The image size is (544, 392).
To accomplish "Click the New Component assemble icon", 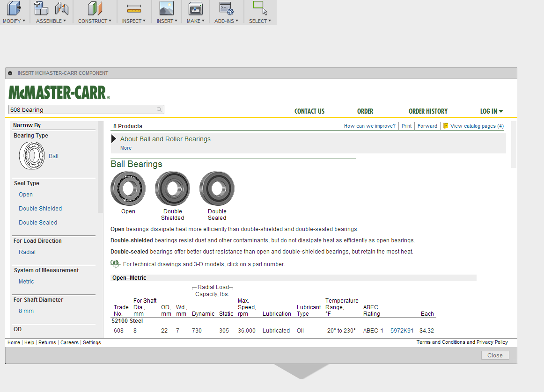I will tap(41, 8).
